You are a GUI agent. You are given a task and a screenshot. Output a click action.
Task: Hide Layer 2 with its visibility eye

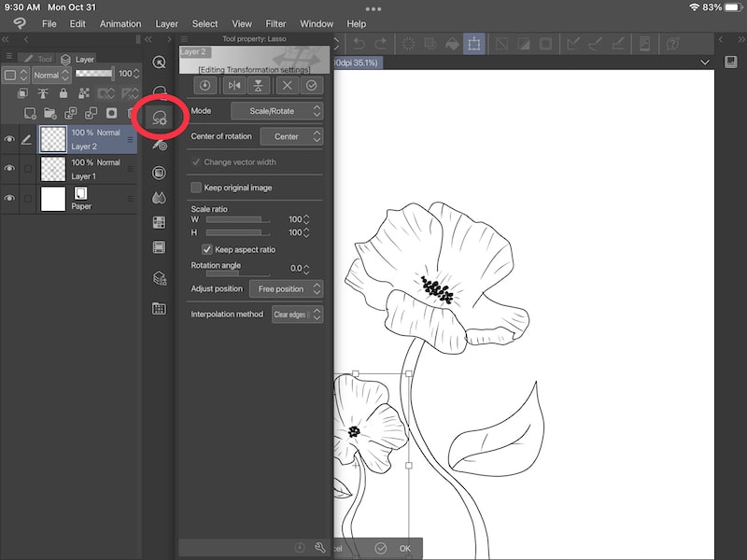click(10, 139)
